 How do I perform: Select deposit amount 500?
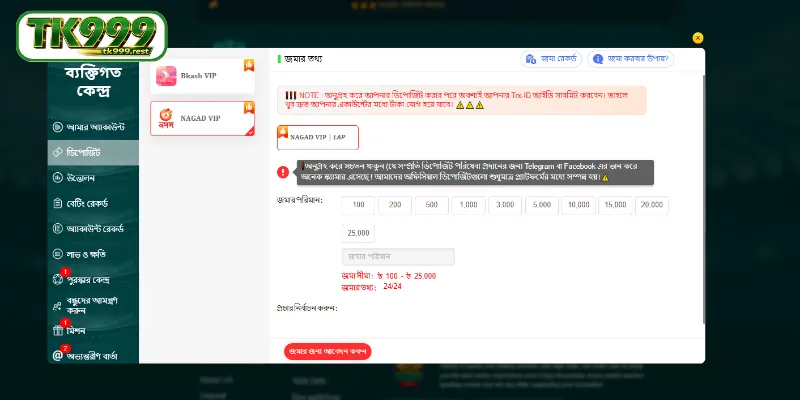[432, 205]
